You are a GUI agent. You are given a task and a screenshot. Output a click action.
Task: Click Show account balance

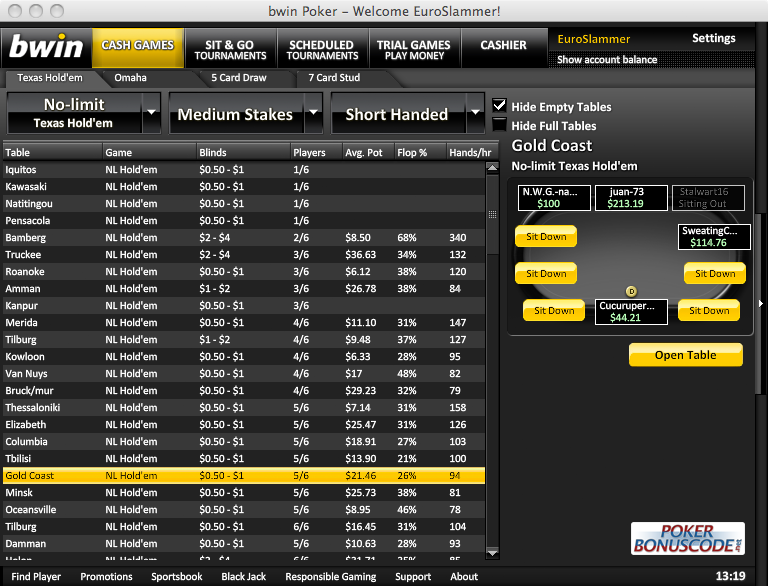[607, 60]
